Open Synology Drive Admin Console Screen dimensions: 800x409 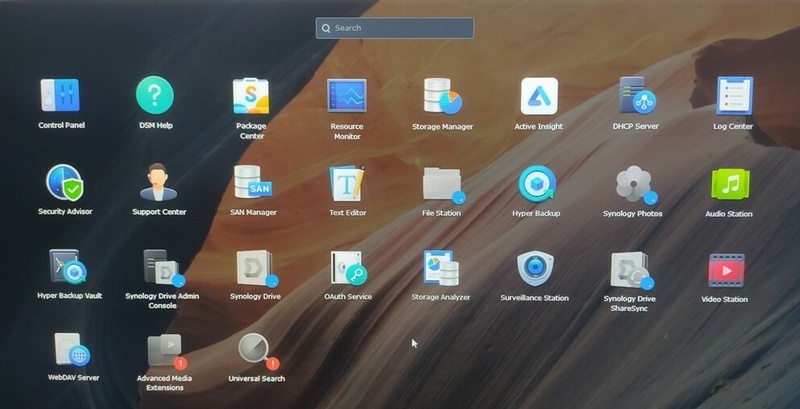[163, 268]
